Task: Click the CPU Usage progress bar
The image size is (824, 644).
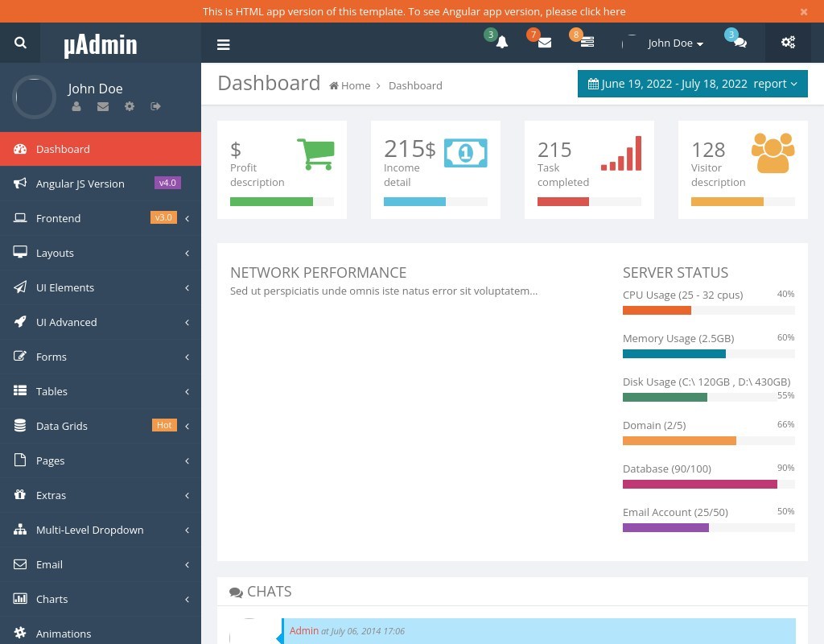Action: tap(708, 311)
